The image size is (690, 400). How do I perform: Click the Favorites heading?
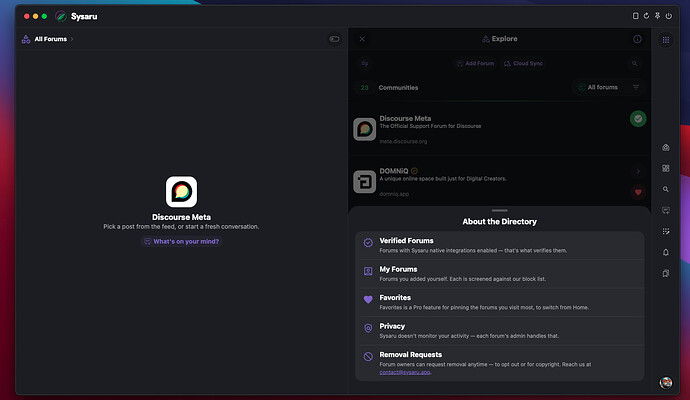(x=395, y=297)
